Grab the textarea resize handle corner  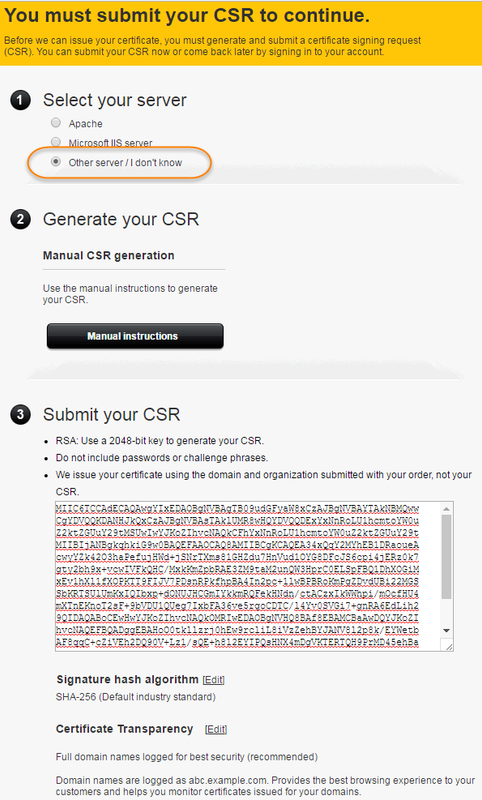click(x=448, y=646)
